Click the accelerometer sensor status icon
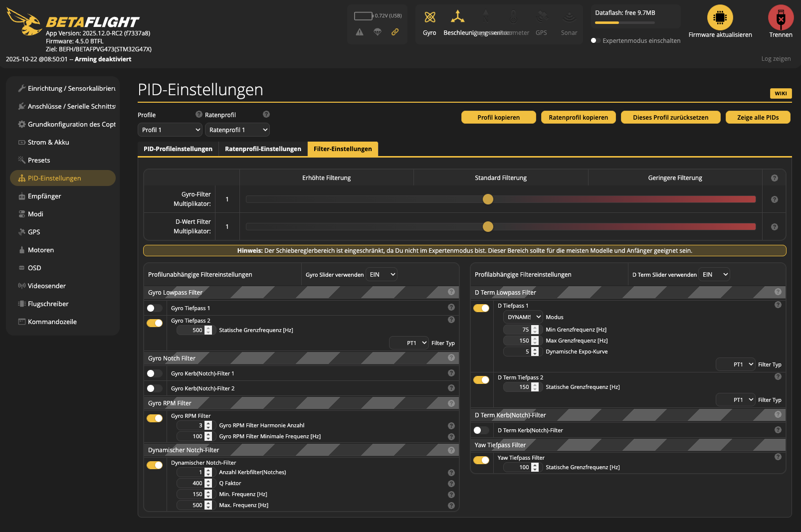This screenshot has height=532, width=801. pos(457,17)
